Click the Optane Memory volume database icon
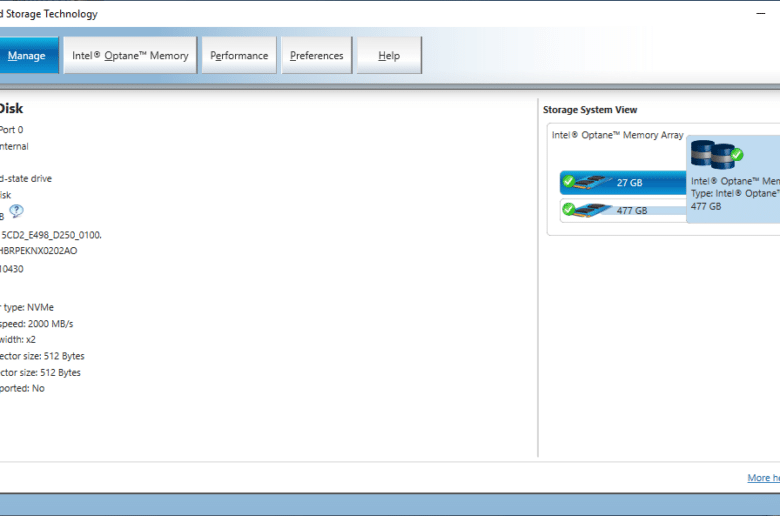This screenshot has height=516, width=780. pyautogui.click(x=713, y=155)
